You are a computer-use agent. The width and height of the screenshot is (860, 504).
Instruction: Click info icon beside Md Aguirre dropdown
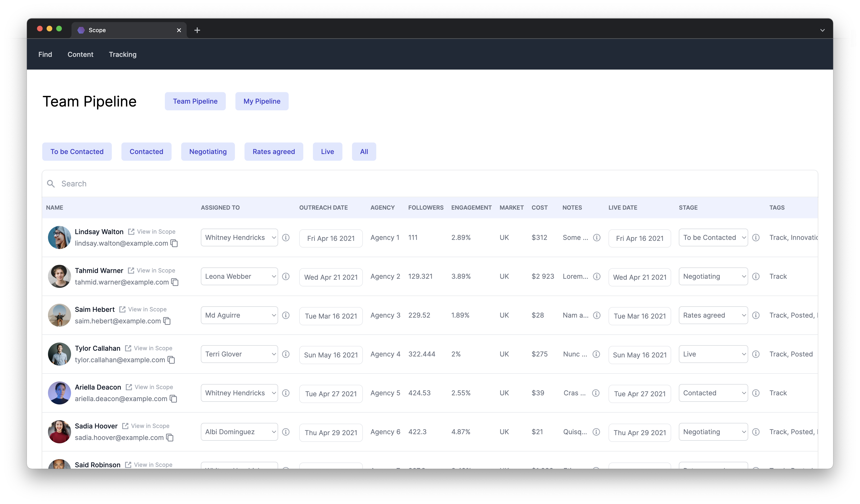tap(286, 315)
